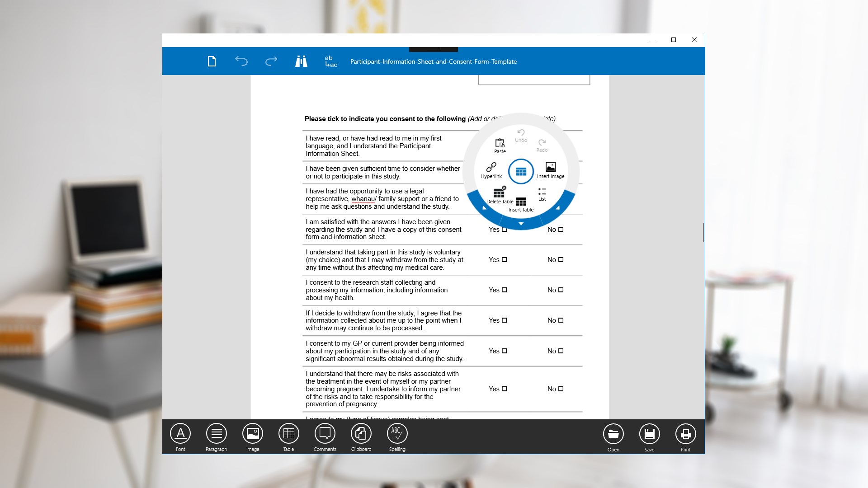Open the Spelling tool in bottom bar
Image resolution: width=868 pixels, height=488 pixels.
tap(397, 437)
